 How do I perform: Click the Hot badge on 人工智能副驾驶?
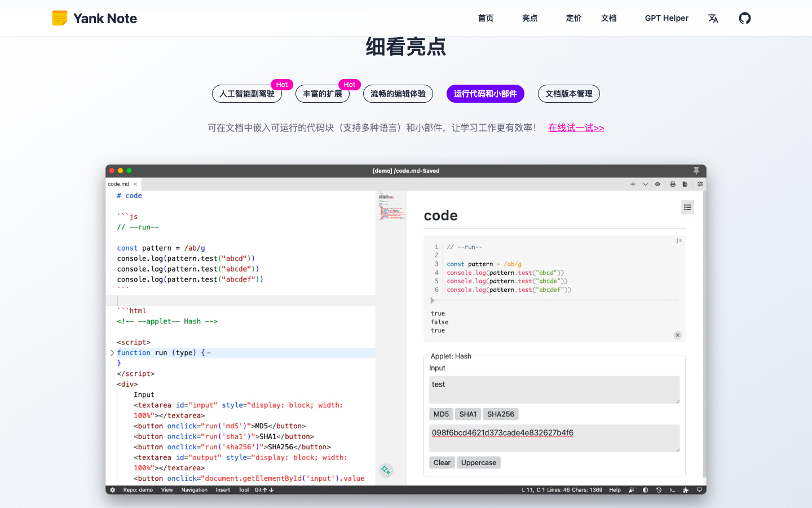(282, 85)
